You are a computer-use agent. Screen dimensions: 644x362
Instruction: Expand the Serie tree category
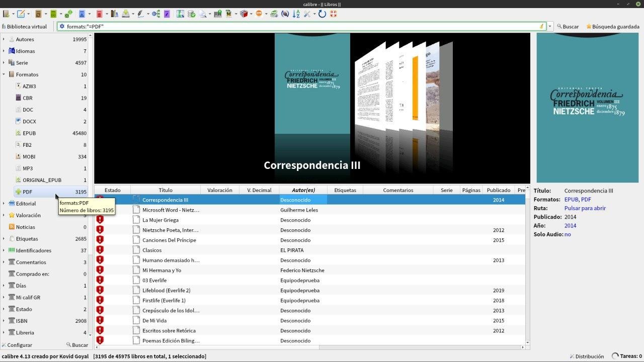click(4, 63)
